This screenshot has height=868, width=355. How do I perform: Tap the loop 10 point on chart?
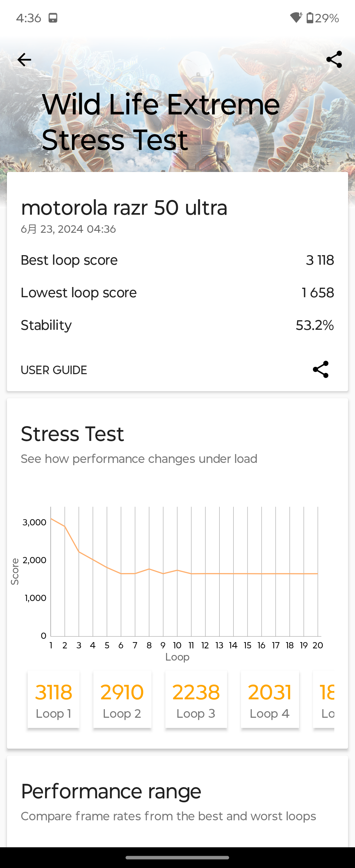pyautogui.click(x=177, y=570)
